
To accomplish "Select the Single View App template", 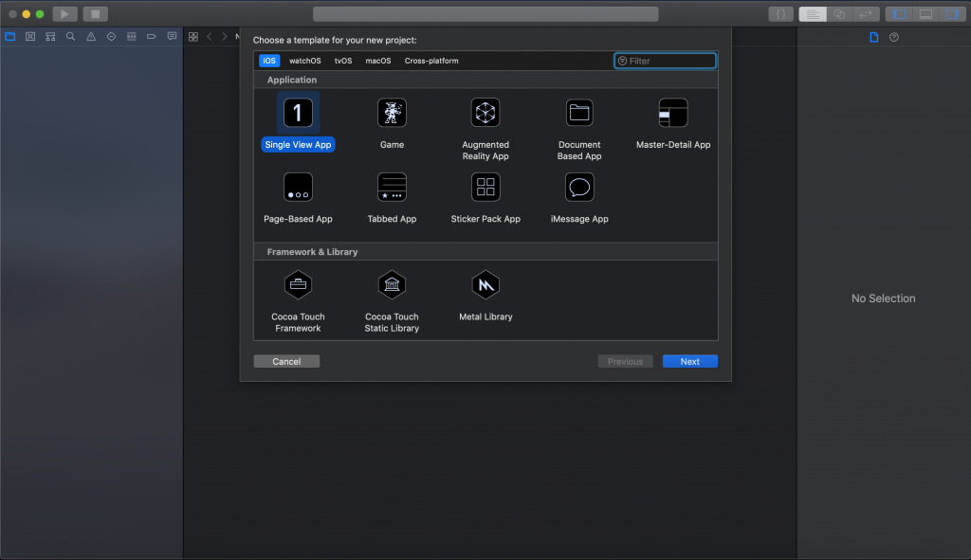I will [298, 122].
